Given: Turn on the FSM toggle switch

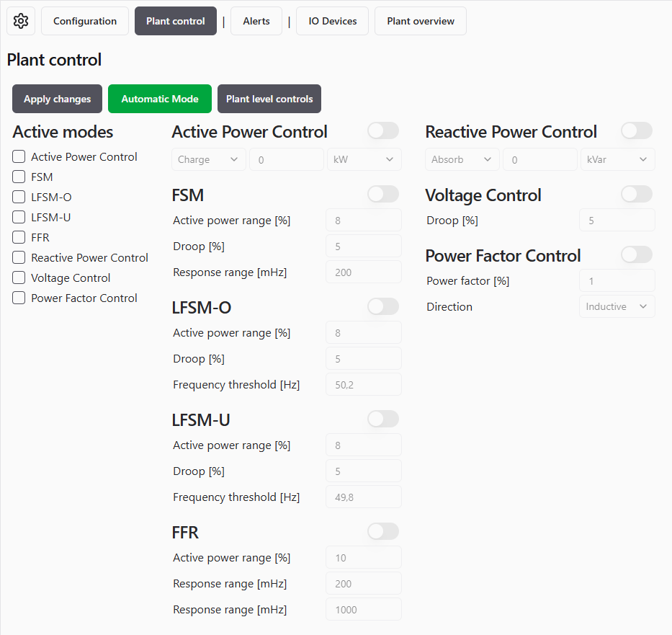Looking at the screenshot, I should 383,194.
